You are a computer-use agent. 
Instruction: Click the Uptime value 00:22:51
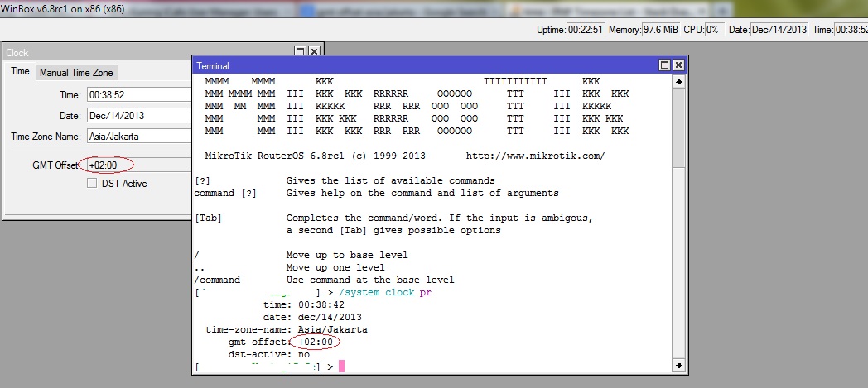586,30
